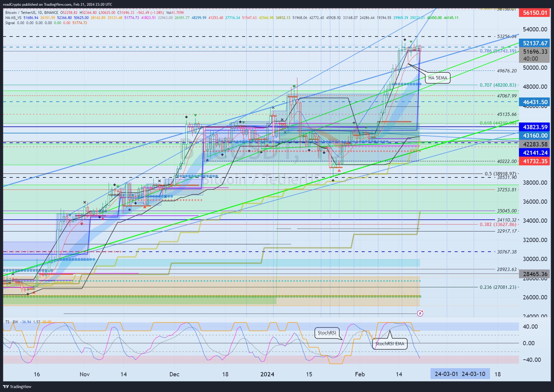Click the red 56150.01 price label
554x392 pixels.
[x=535, y=13]
